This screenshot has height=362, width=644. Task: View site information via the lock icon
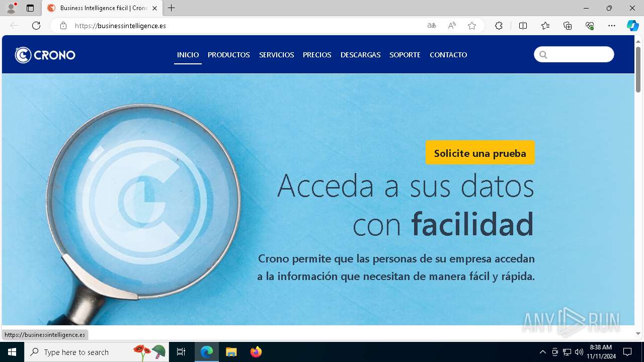pyautogui.click(x=63, y=26)
